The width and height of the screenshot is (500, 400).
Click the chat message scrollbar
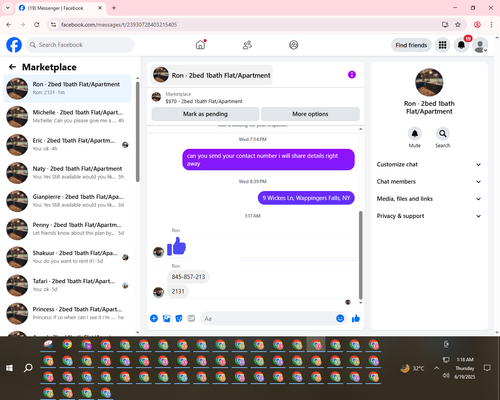click(x=360, y=255)
